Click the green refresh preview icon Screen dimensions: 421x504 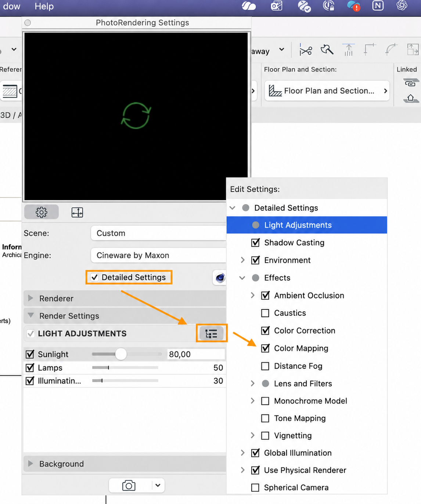pyautogui.click(x=136, y=116)
